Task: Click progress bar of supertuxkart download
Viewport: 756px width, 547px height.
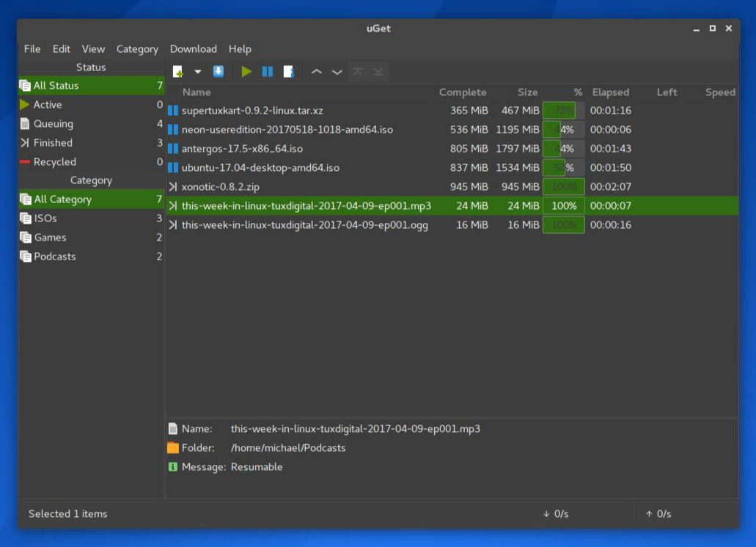Action: pyautogui.click(x=563, y=111)
